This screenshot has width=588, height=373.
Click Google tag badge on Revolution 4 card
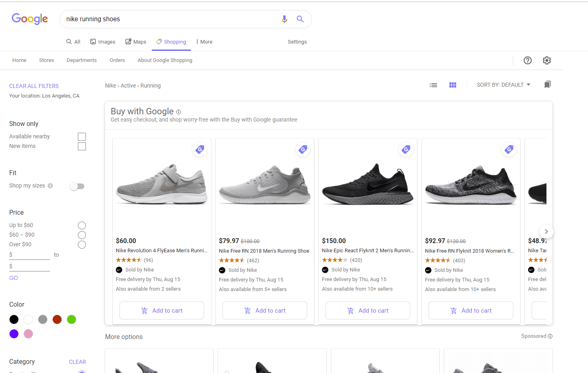200,150
